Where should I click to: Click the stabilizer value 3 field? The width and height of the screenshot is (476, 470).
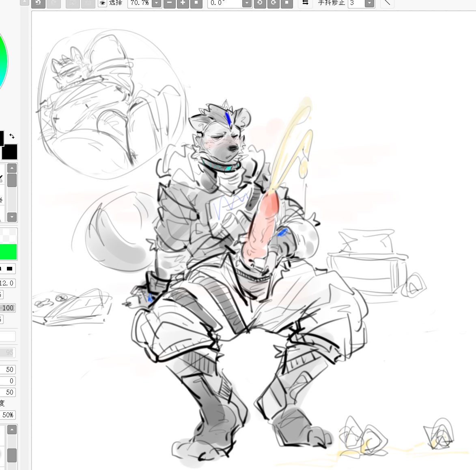point(356,3)
